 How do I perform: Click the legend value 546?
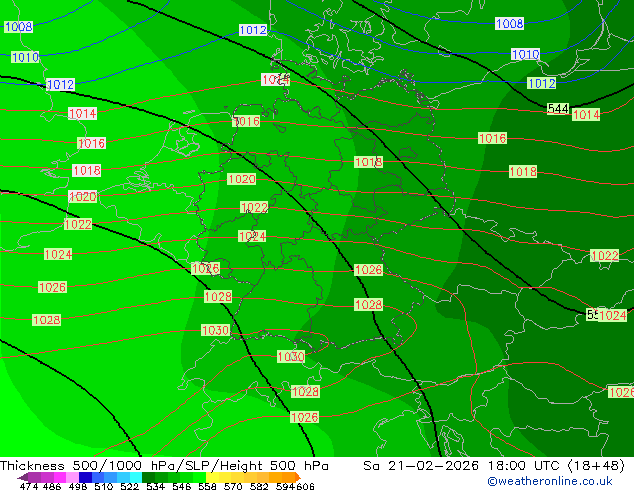(181, 486)
